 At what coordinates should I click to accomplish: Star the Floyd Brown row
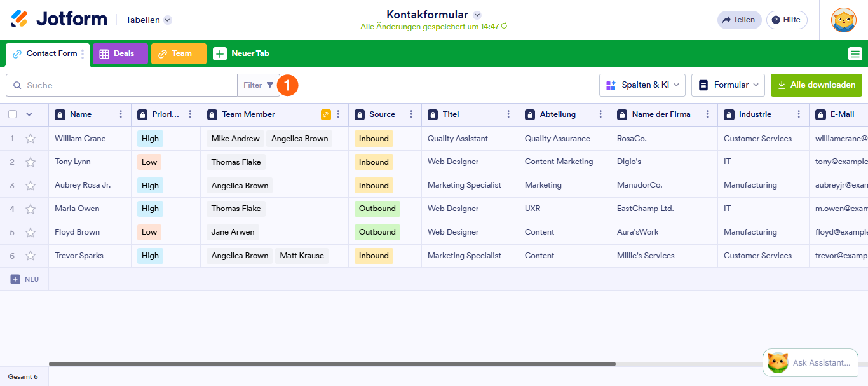click(31, 232)
